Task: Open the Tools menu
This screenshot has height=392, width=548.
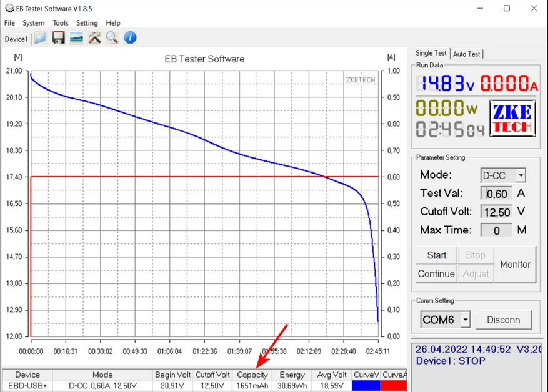Action: coord(61,22)
